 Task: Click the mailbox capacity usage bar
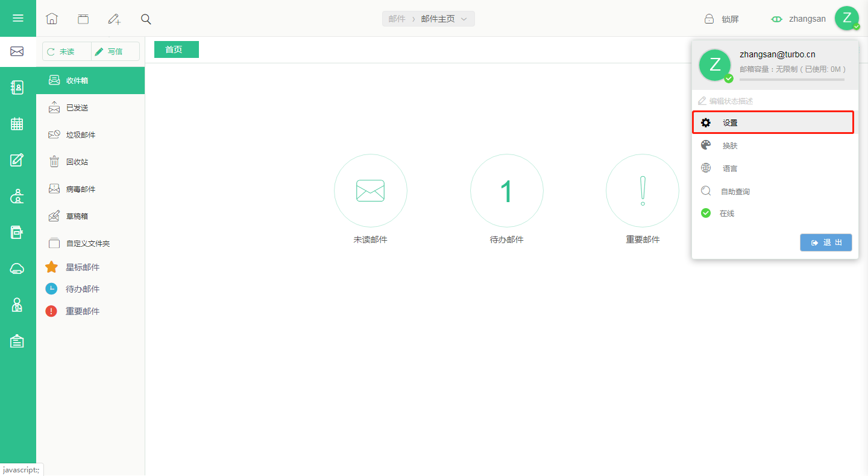point(791,80)
